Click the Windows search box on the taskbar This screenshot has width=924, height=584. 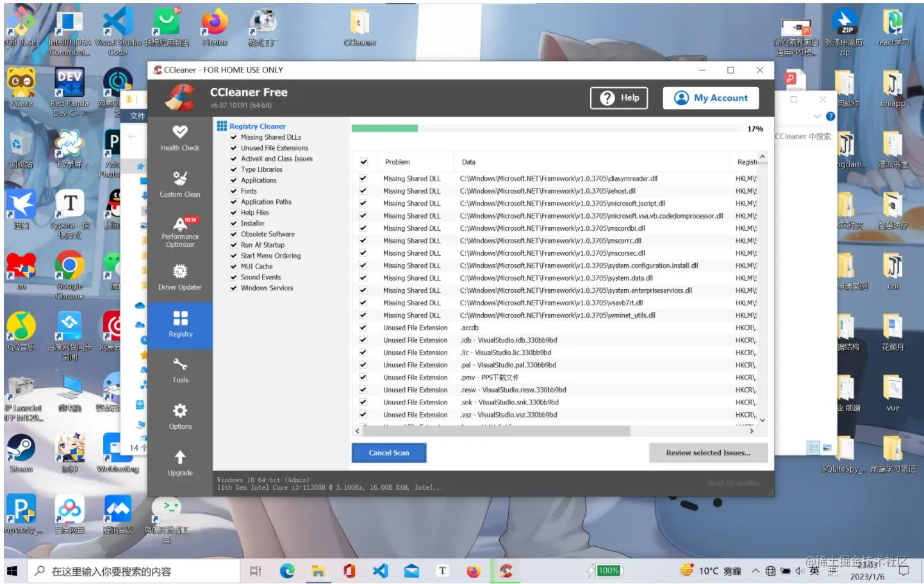pos(133,571)
